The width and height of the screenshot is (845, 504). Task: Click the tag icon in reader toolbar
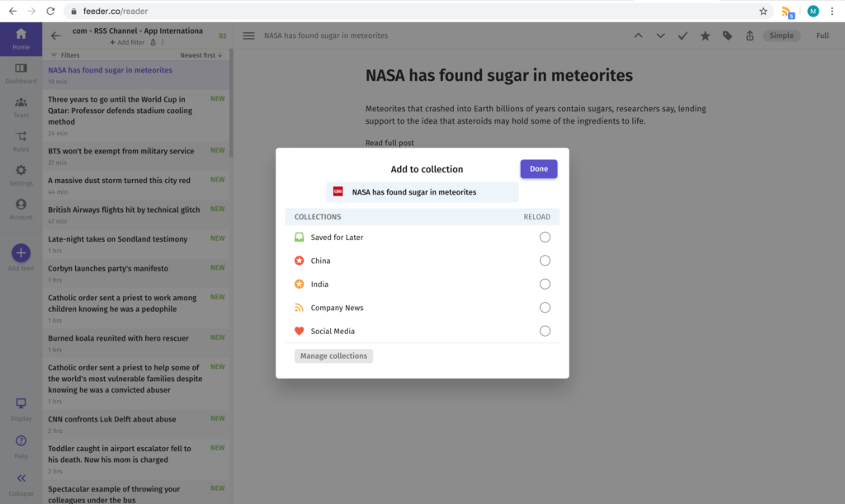coord(728,35)
